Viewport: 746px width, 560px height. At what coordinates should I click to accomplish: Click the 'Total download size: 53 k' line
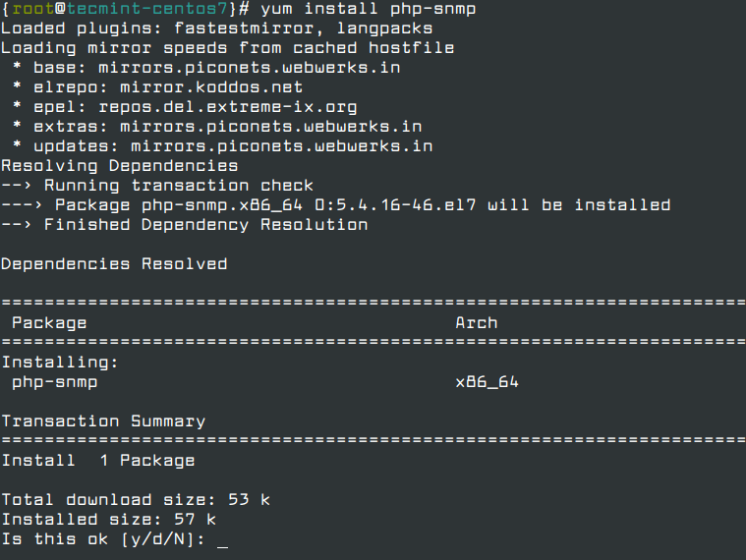tap(136, 500)
